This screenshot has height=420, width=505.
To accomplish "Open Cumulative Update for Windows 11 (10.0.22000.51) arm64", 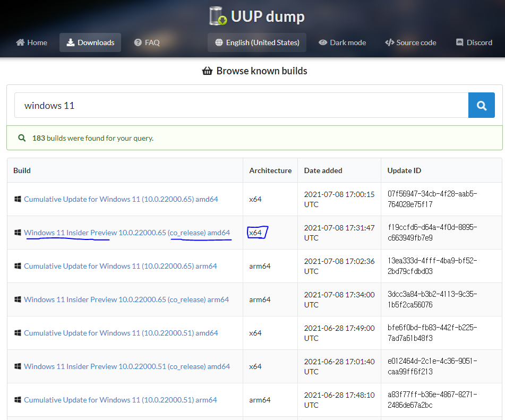I will point(121,400).
